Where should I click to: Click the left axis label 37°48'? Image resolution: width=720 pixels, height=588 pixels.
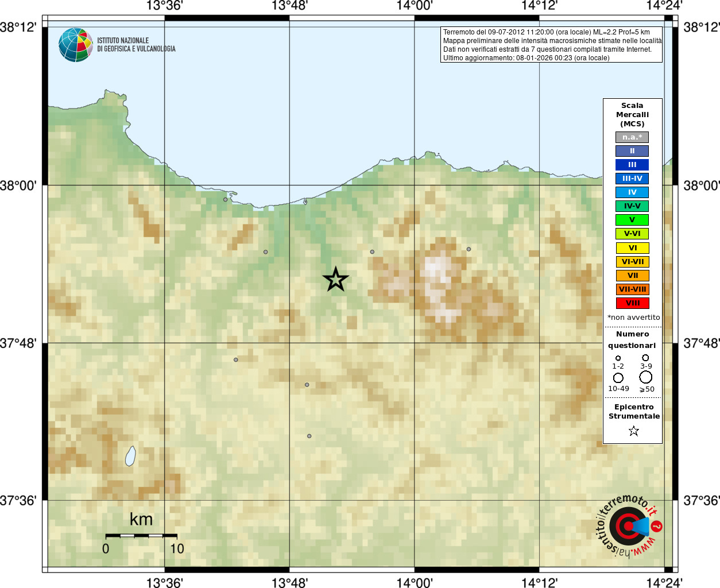(18, 343)
